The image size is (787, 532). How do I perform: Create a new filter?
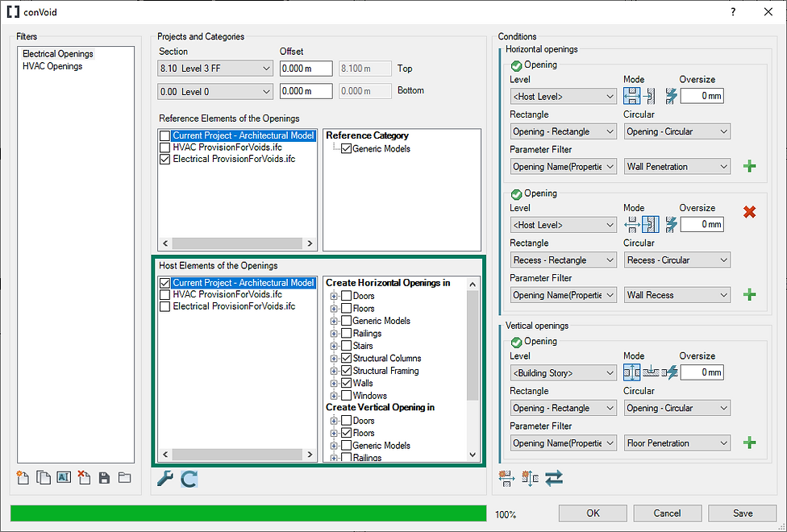point(23,477)
